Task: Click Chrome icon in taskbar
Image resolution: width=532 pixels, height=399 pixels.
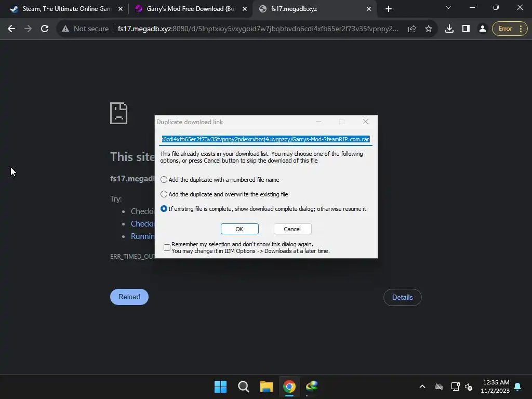Action: point(289,387)
